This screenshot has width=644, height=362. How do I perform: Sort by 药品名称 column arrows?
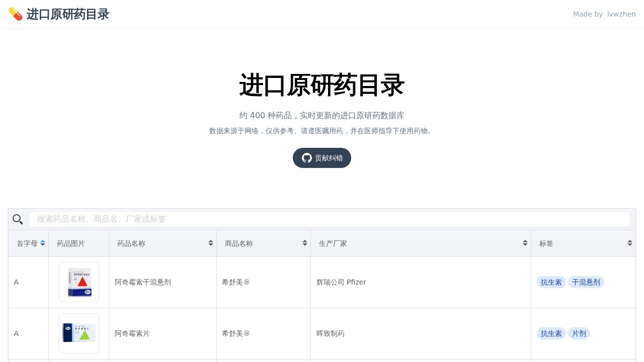(211, 243)
